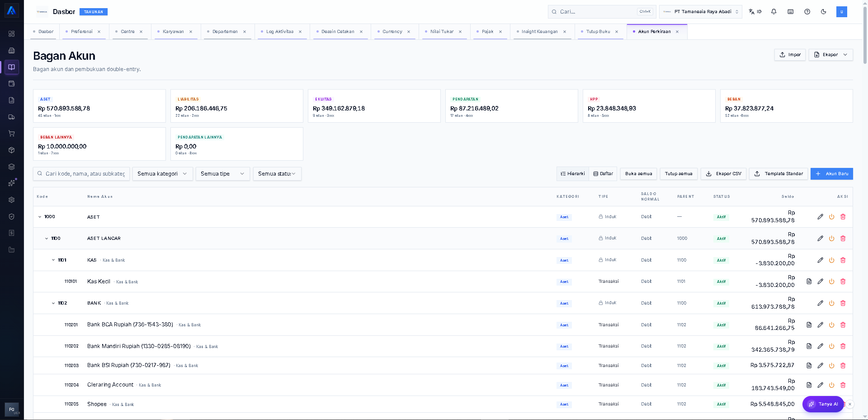
Task: Click the Ekspor CSV button
Action: point(724,174)
